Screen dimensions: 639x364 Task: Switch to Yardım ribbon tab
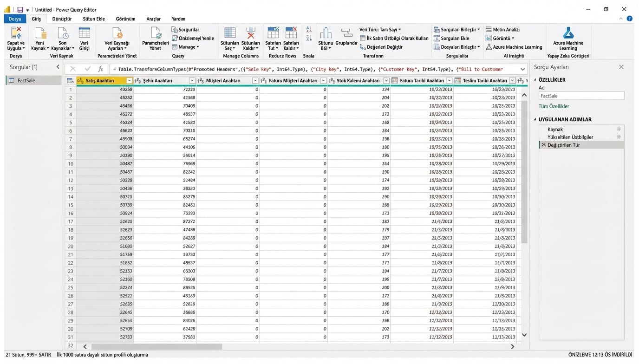click(x=178, y=19)
